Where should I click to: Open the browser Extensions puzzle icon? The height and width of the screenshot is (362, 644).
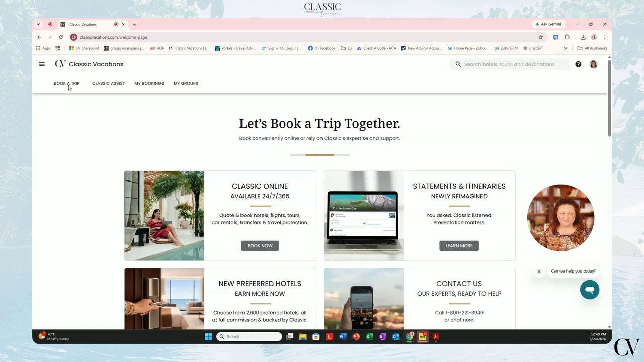point(567,37)
